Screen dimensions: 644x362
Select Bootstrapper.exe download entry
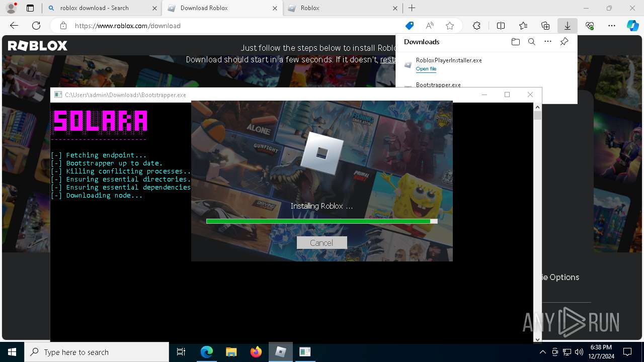point(438,84)
